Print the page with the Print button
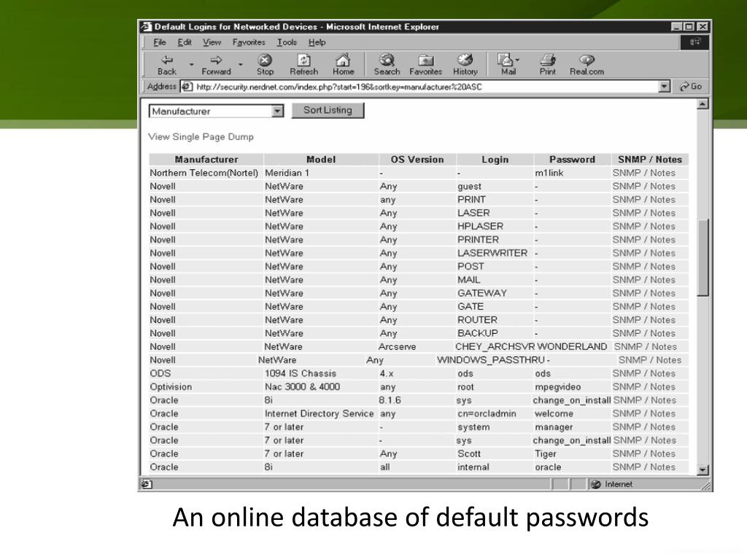The height and width of the screenshot is (560, 747). (547, 65)
